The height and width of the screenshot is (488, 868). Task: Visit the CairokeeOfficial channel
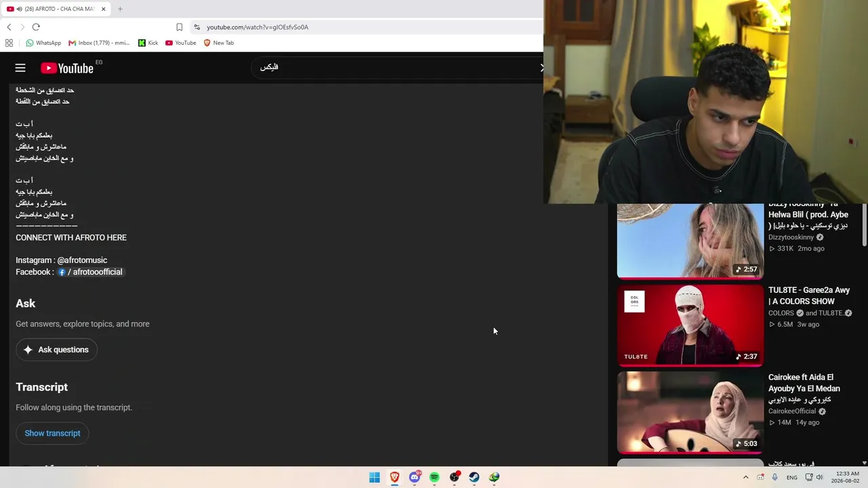792,411
